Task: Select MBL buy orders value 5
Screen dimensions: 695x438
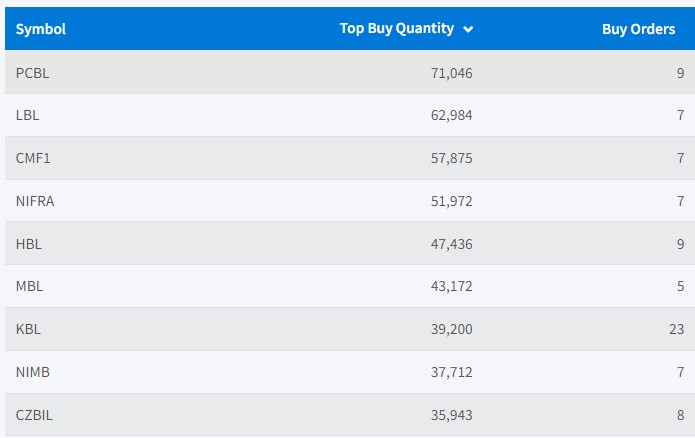Action: 680,286
